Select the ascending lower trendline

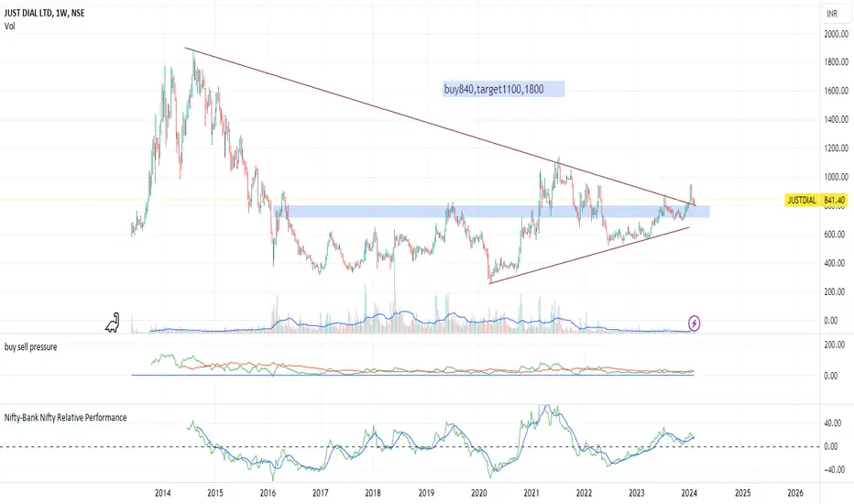588,255
